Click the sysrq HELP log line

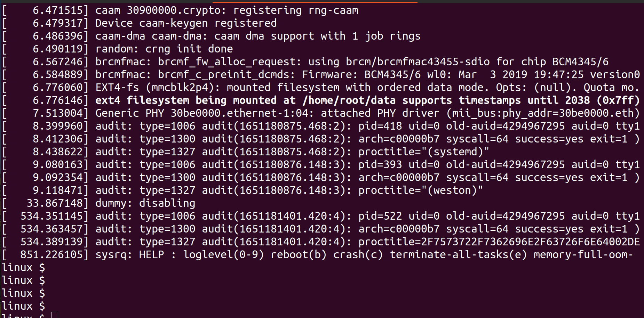364,255
